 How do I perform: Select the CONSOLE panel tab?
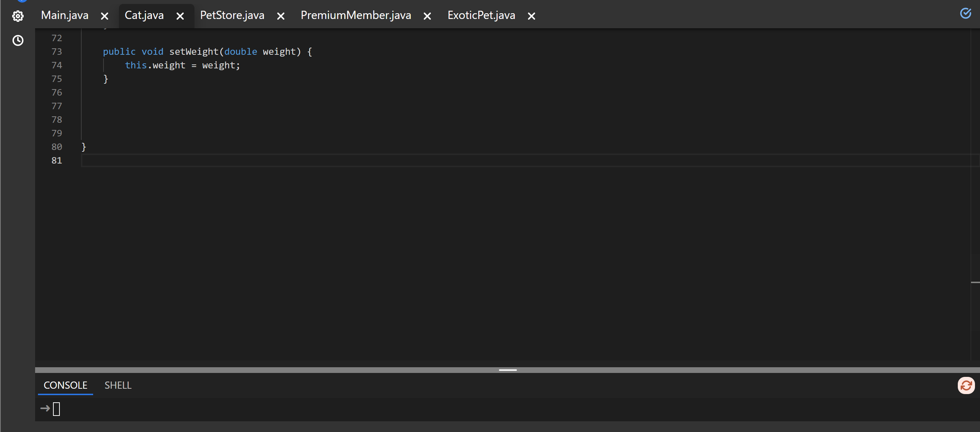pos(66,385)
